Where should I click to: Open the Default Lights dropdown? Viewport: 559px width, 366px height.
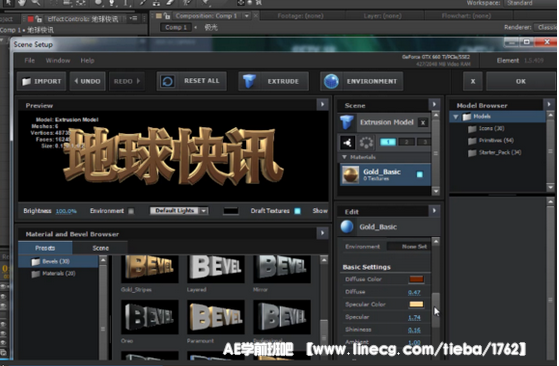click(x=179, y=211)
